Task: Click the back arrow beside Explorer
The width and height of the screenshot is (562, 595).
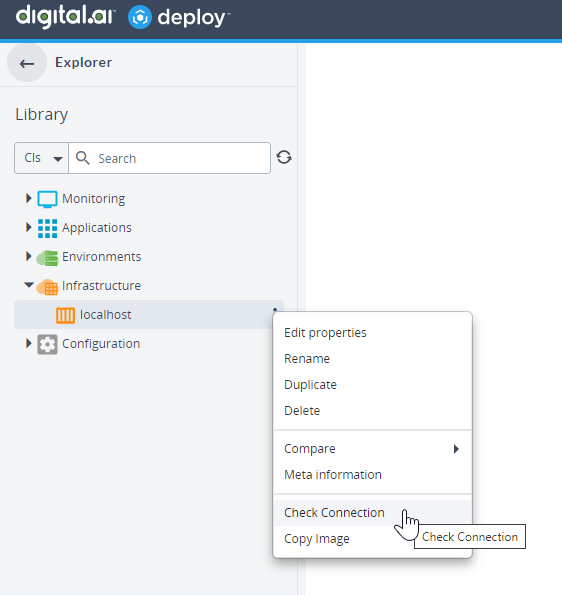Action: coord(27,63)
